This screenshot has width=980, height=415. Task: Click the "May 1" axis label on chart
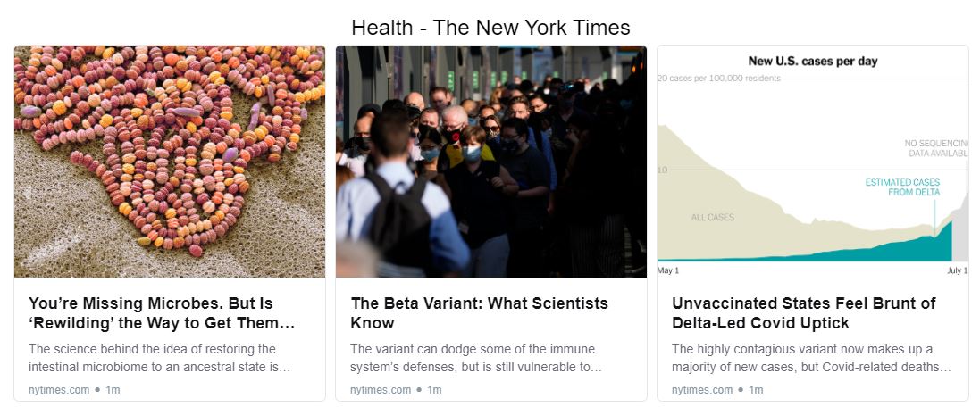click(x=668, y=270)
